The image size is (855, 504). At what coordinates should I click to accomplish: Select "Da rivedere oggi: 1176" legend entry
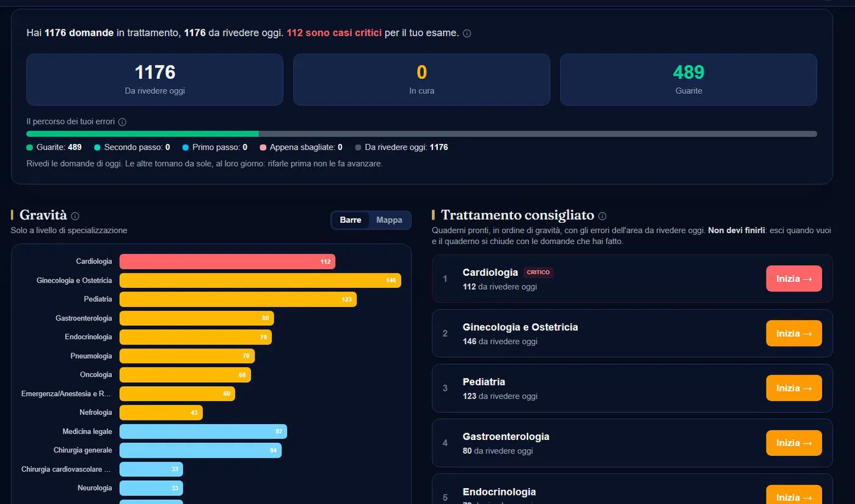point(401,147)
